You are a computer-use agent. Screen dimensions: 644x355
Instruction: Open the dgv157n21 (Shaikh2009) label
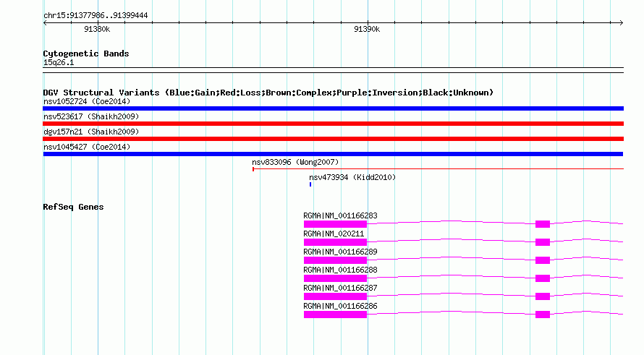[91, 132]
